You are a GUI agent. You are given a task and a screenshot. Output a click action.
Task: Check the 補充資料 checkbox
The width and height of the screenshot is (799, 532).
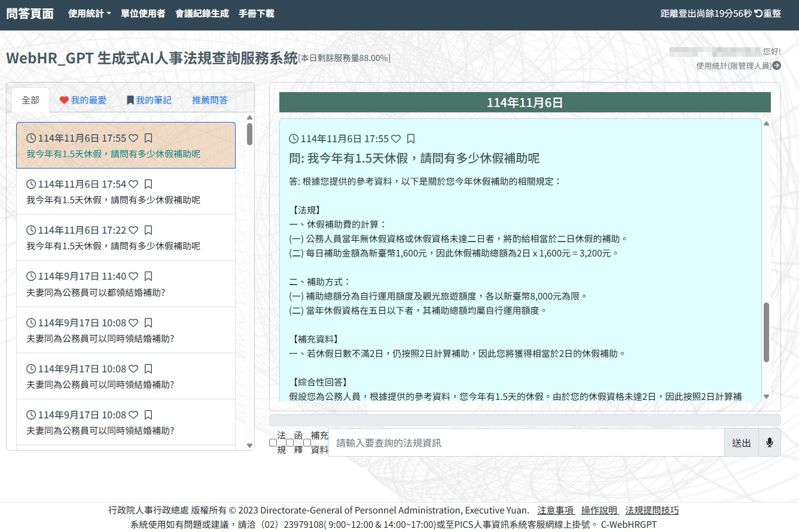point(307,443)
